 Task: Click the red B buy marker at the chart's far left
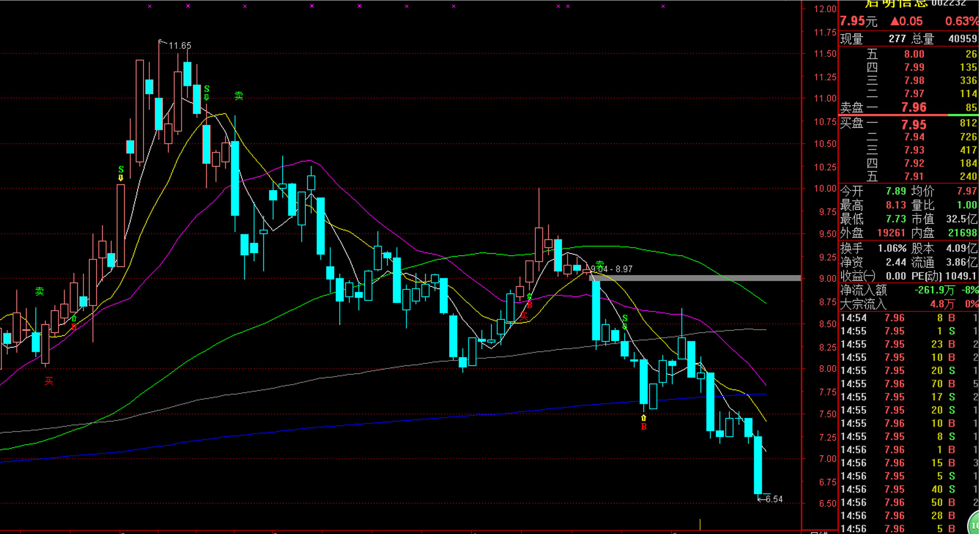[x=74, y=323]
